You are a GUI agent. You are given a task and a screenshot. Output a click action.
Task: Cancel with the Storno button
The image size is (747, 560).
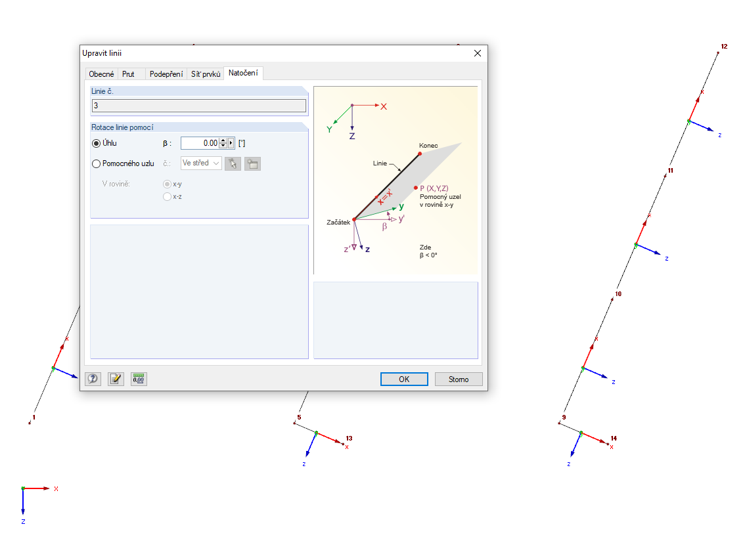tap(459, 379)
